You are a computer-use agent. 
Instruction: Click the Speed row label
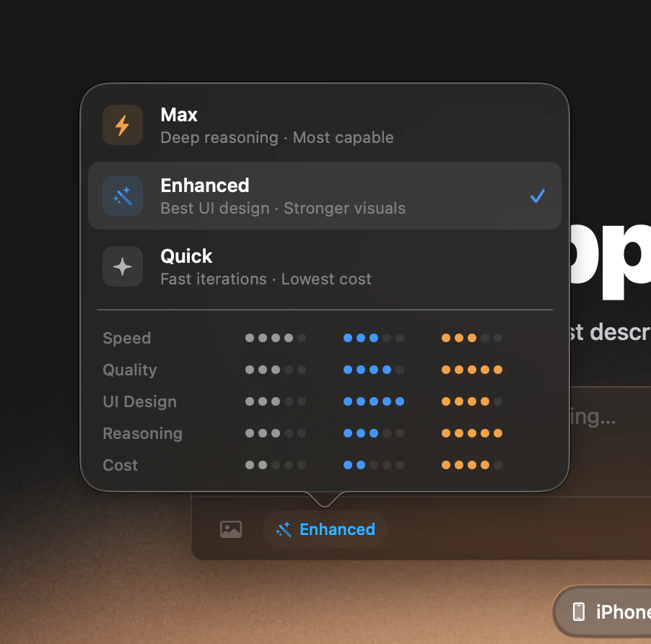tap(126, 338)
